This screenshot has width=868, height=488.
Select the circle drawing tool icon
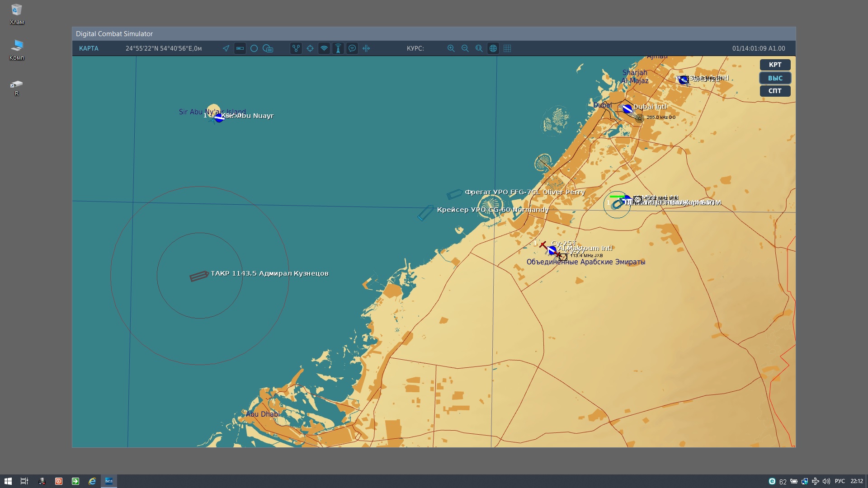254,48
